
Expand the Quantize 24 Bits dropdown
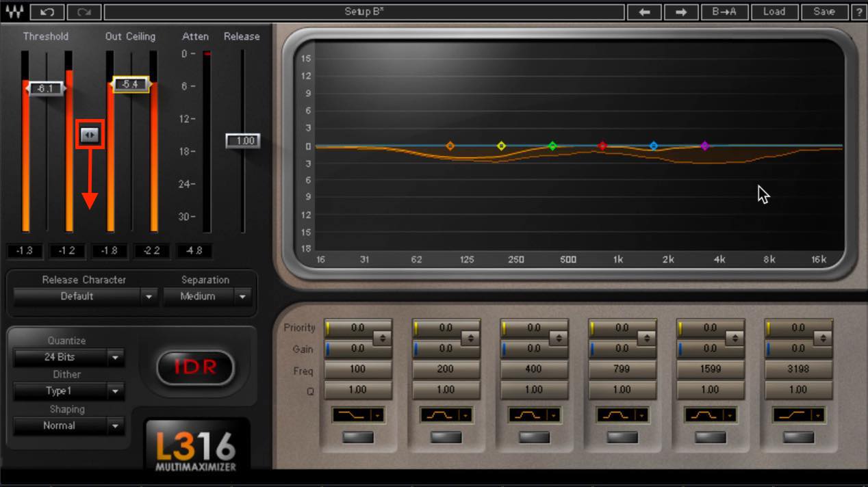tap(68, 357)
